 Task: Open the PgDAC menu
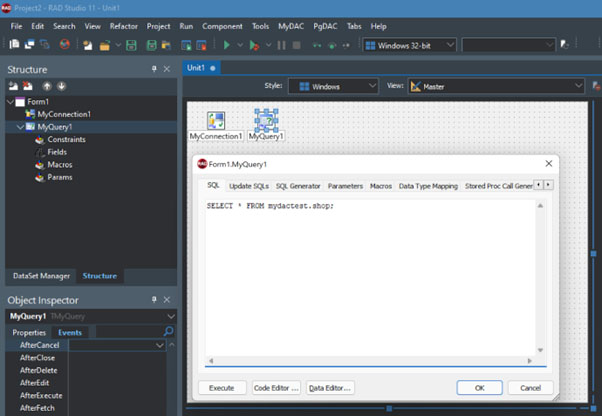pos(325,26)
